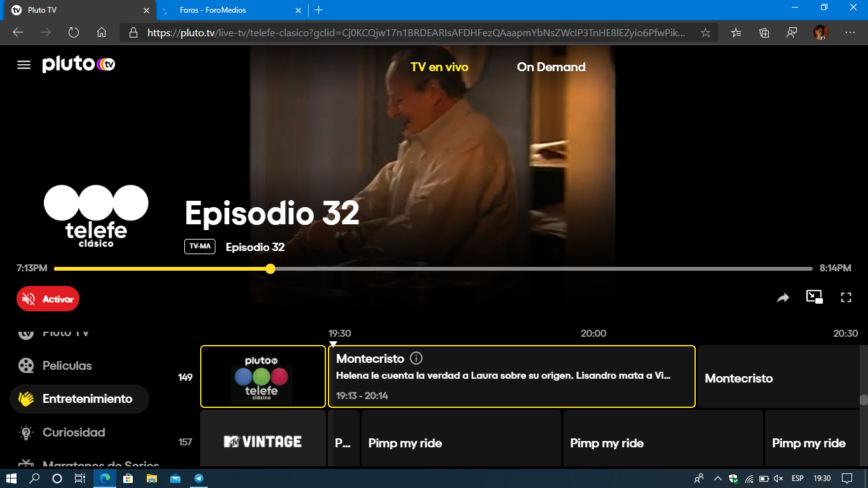The image size is (868, 488).
Task: Switch to the On Demand tab
Action: [551, 67]
